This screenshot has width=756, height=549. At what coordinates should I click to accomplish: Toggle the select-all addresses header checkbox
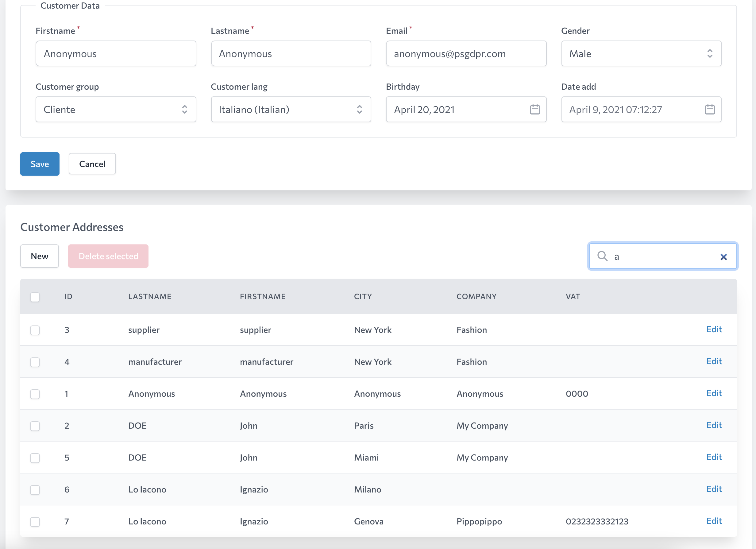click(35, 297)
